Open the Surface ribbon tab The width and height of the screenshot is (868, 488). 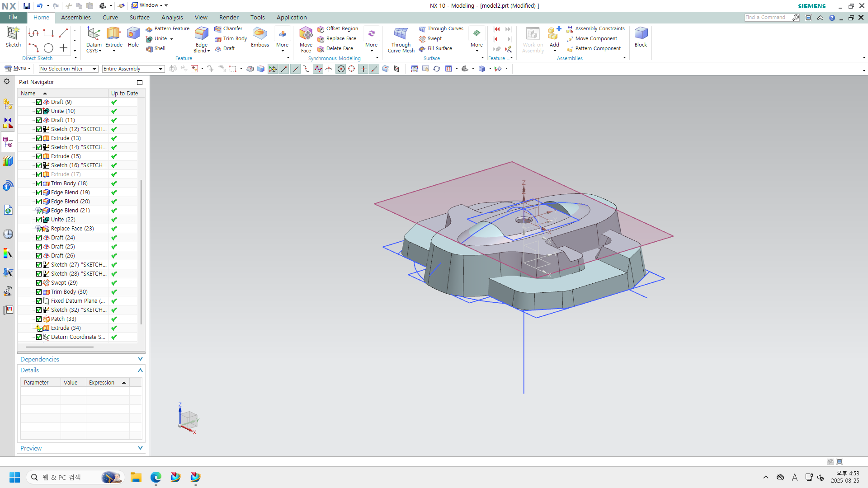click(x=139, y=17)
